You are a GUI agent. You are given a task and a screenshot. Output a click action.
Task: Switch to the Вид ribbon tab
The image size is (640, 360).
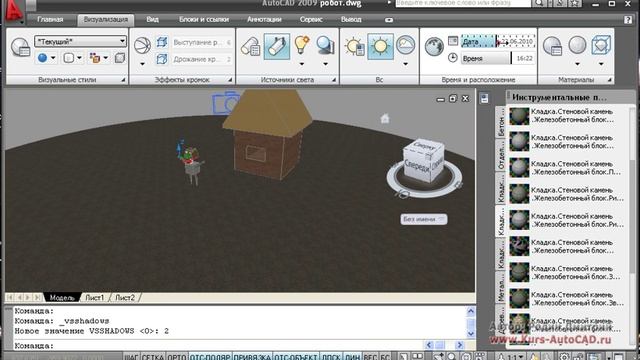152,20
